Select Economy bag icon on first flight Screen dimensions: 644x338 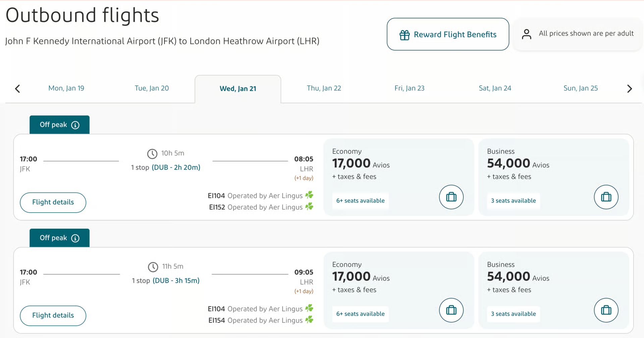[451, 197]
